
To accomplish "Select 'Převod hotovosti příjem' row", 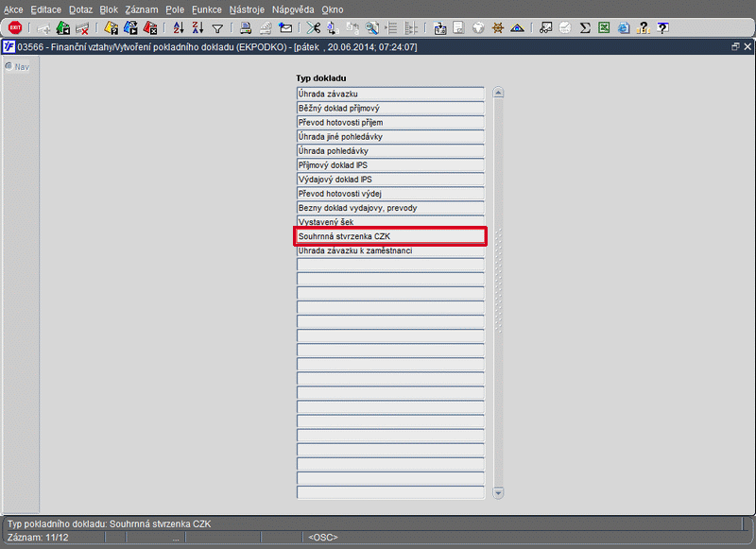I will pos(390,123).
